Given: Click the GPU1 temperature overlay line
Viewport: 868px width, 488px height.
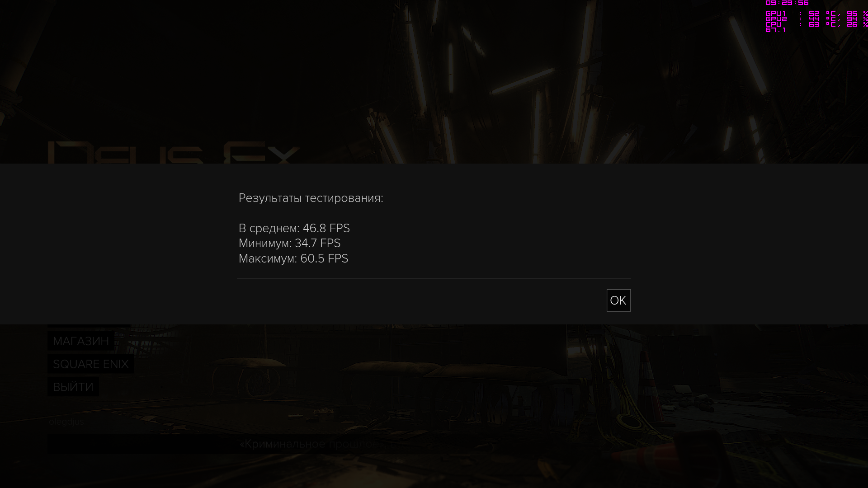Looking at the screenshot, I should pos(816,14).
